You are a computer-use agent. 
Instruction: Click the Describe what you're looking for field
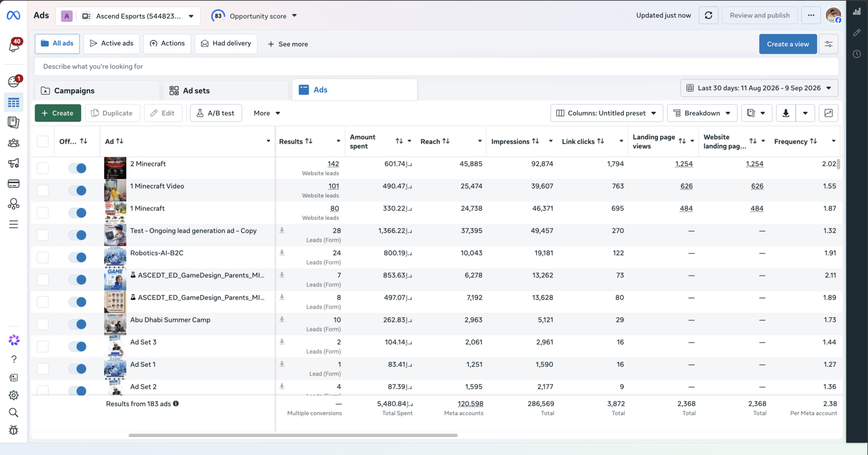click(437, 66)
